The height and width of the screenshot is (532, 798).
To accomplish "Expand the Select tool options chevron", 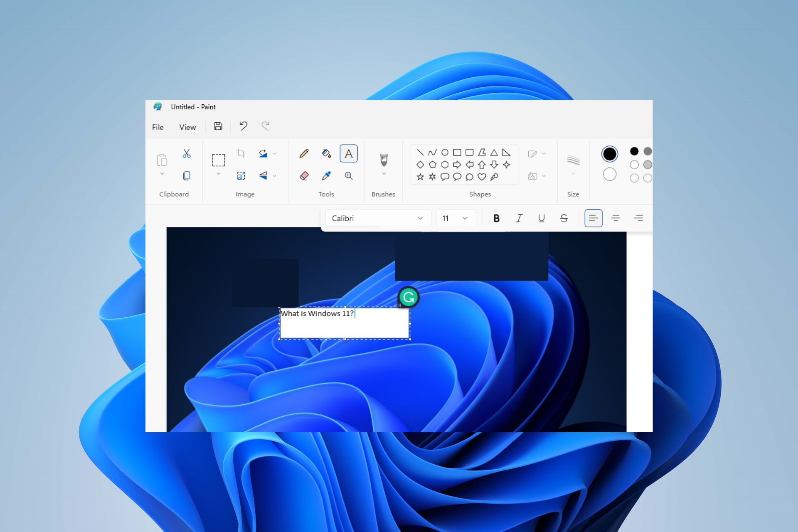I will pyautogui.click(x=218, y=174).
